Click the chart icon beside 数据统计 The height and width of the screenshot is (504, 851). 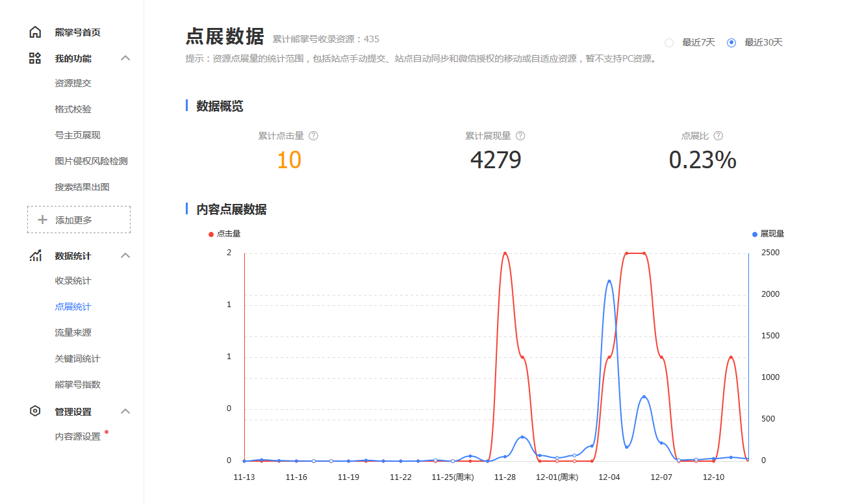tap(35, 256)
